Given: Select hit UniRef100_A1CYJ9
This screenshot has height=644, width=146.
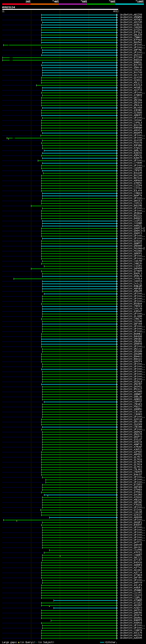Looking at the screenshot, I should tap(131, 75).
